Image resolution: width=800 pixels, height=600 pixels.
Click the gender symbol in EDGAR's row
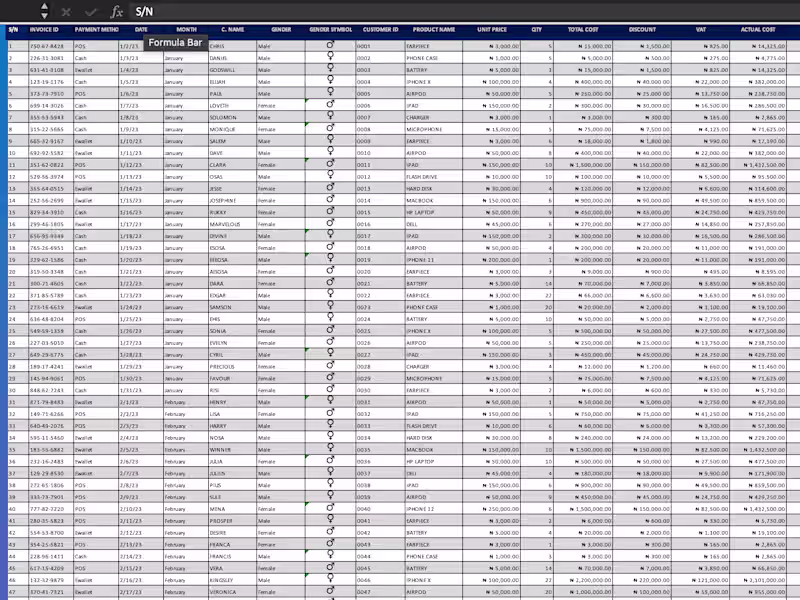tap(331, 293)
